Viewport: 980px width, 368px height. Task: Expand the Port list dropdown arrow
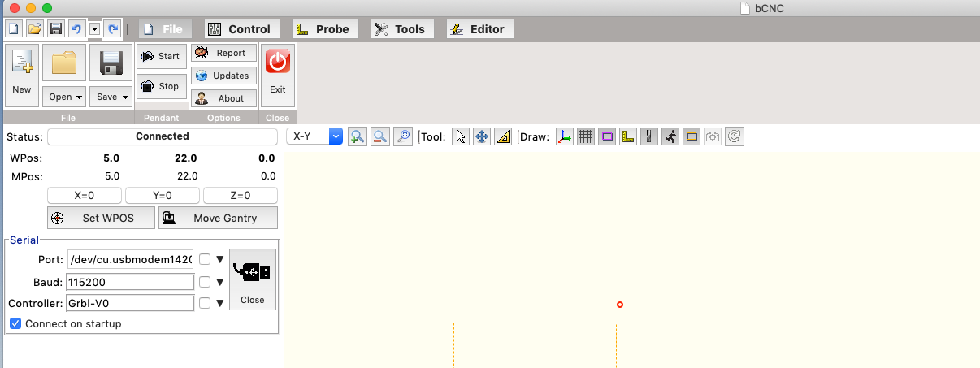coord(219,260)
